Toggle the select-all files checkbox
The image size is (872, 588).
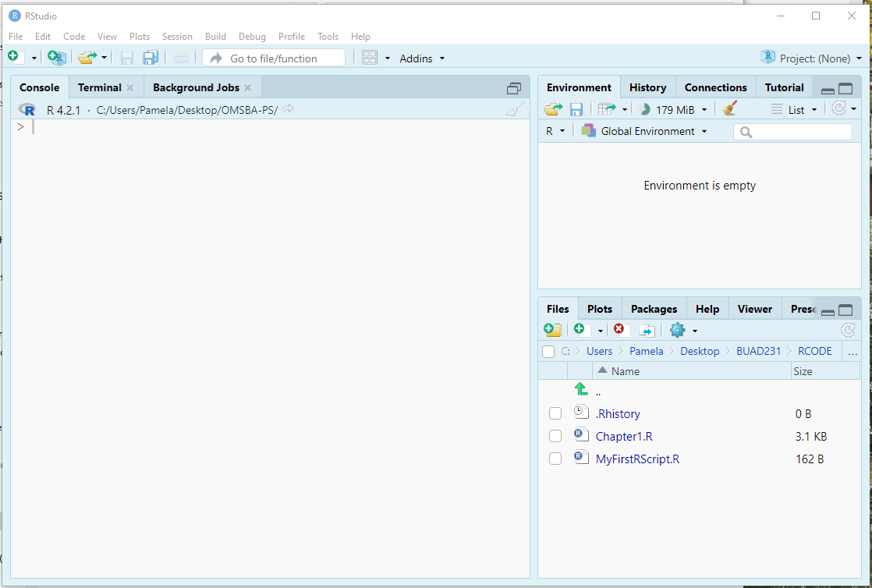548,352
